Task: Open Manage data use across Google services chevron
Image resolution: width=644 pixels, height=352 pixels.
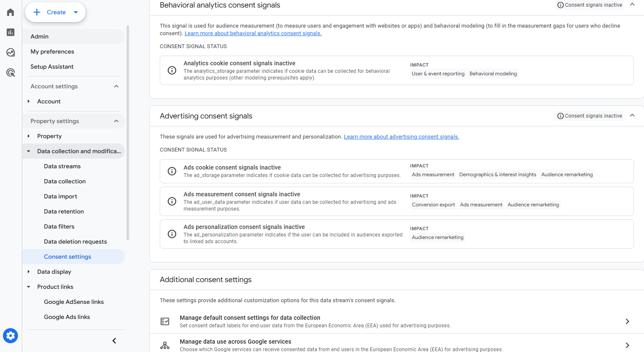Action: pos(627,345)
